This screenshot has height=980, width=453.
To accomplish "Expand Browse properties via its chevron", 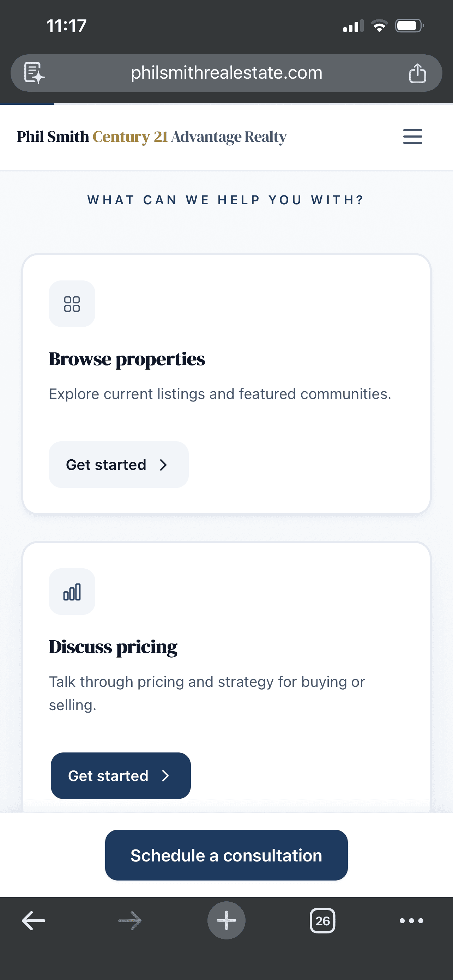I will 164,465.
